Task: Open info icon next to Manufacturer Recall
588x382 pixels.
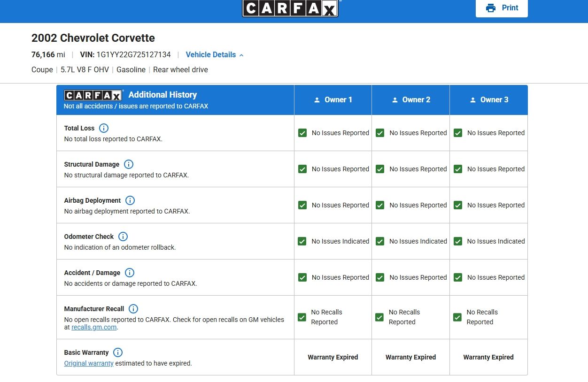Action: tap(133, 309)
